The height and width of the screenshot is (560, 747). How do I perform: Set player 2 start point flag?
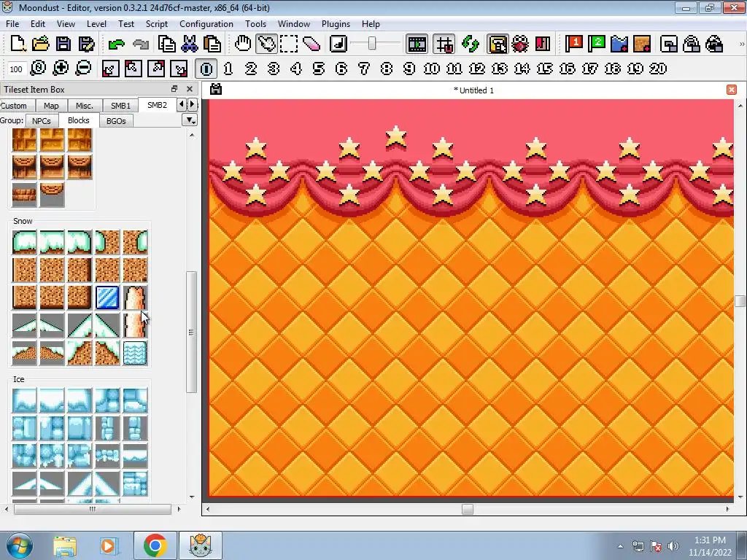click(x=597, y=44)
